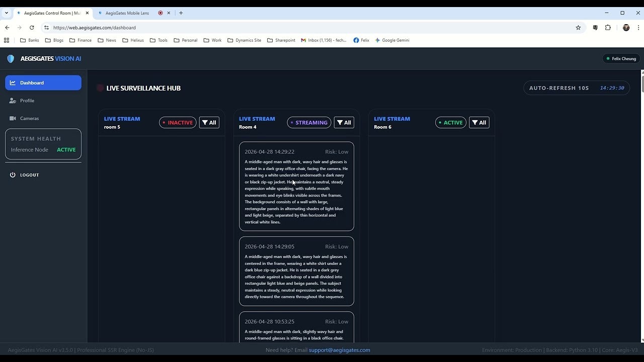Select the Cameras sidebar icon

(x=12, y=118)
